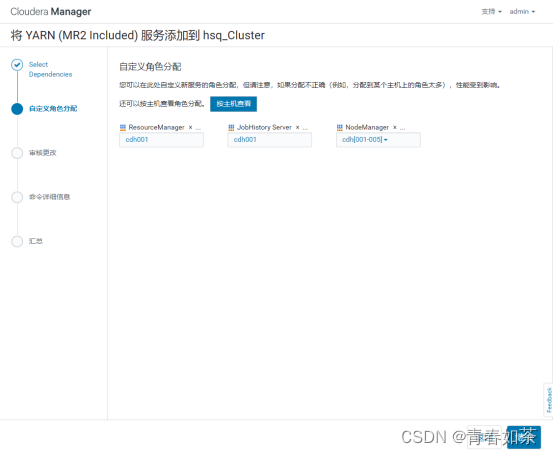This screenshot has height=455, width=553.
Task: Select the 自定义角色分配 wizard step
Action: [53, 109]
